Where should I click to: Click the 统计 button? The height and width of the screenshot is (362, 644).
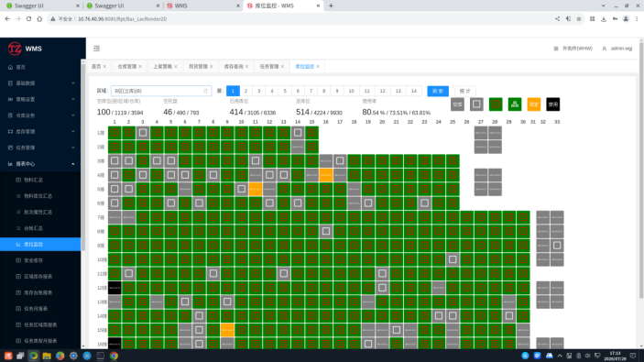[x=465, y=91]
